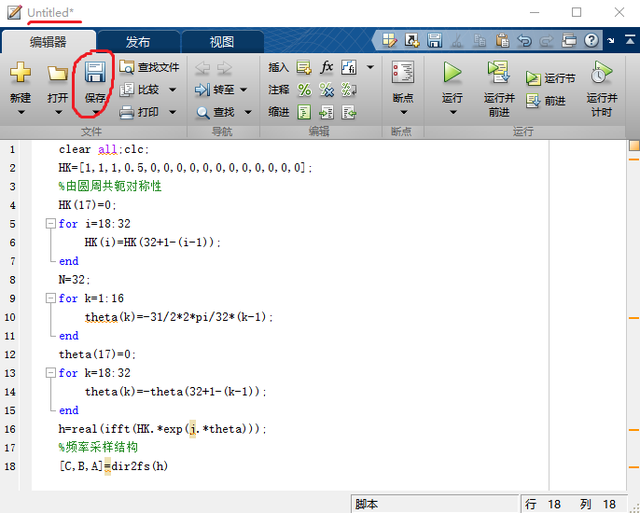The image size is (640, 513).
Task: Click the first warning marker below the status square
Action: click(633, 159)
